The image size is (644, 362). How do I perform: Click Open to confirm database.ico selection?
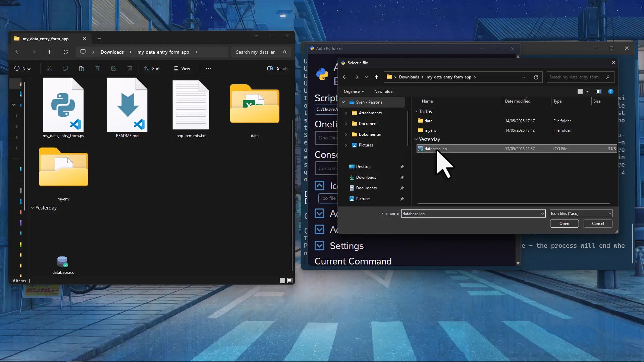[x=564, y=224]
